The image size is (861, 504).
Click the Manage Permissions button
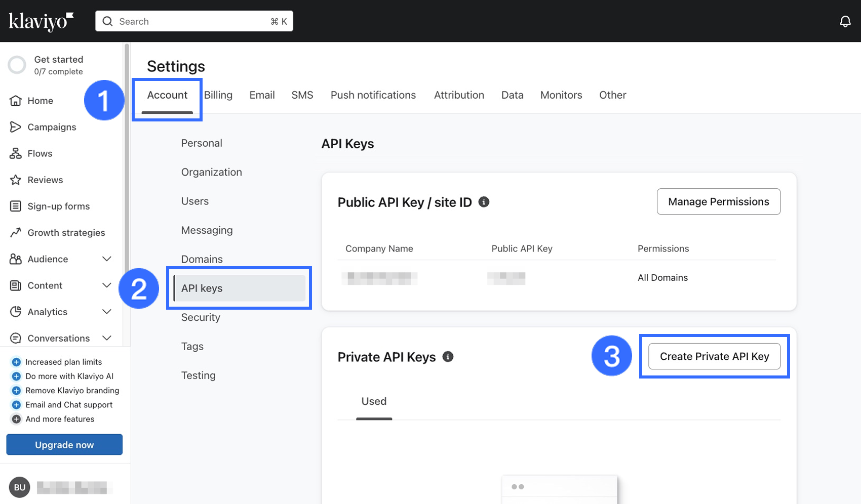(718, 201)
